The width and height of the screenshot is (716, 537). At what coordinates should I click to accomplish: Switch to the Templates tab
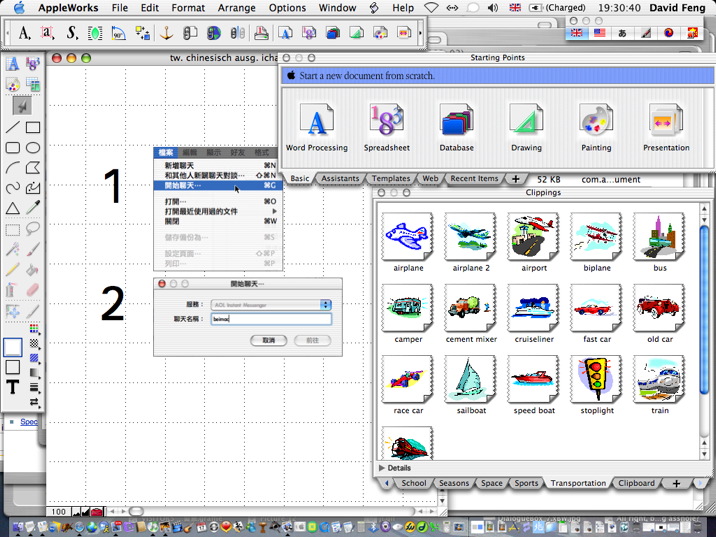[x=391, y=179]
